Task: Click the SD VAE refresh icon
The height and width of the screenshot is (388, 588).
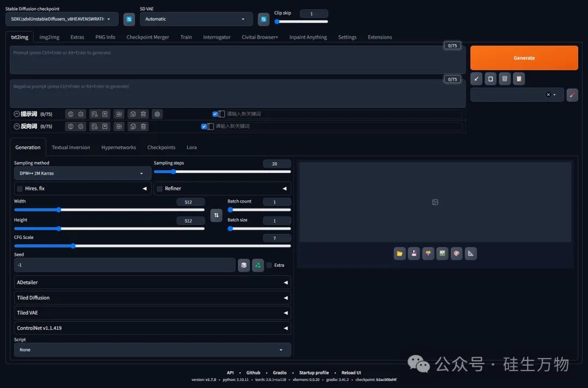Action: (x=264, y=19)
